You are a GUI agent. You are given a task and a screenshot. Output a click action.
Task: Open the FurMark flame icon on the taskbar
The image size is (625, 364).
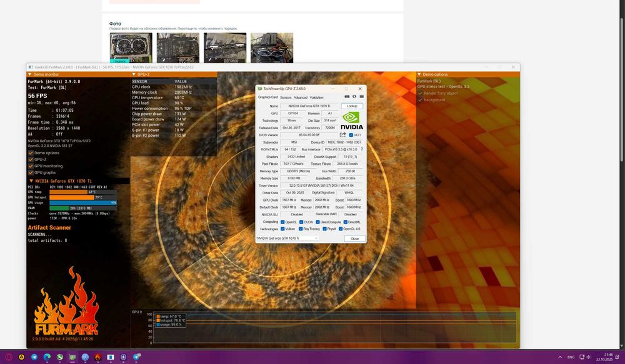pos(98,357)
